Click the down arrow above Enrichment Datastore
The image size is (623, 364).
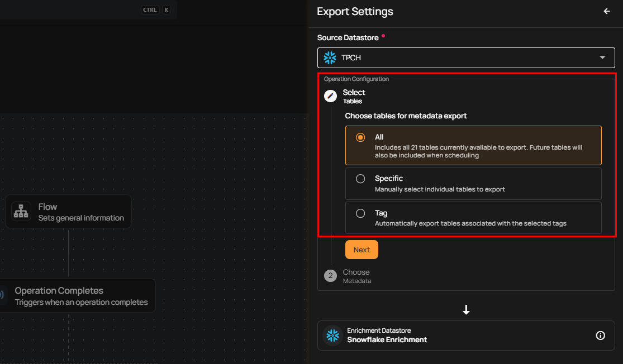(x=467, y=310)
